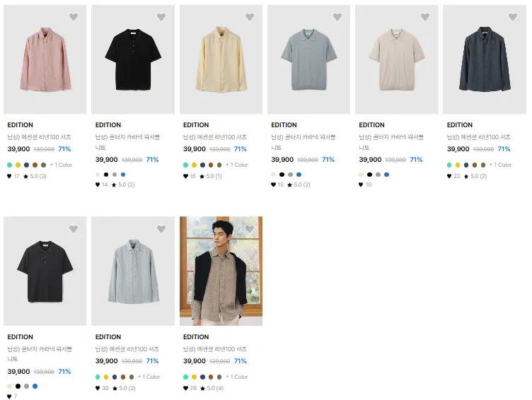Click heart on charcoal knit polo card

[x=74, y=229]
